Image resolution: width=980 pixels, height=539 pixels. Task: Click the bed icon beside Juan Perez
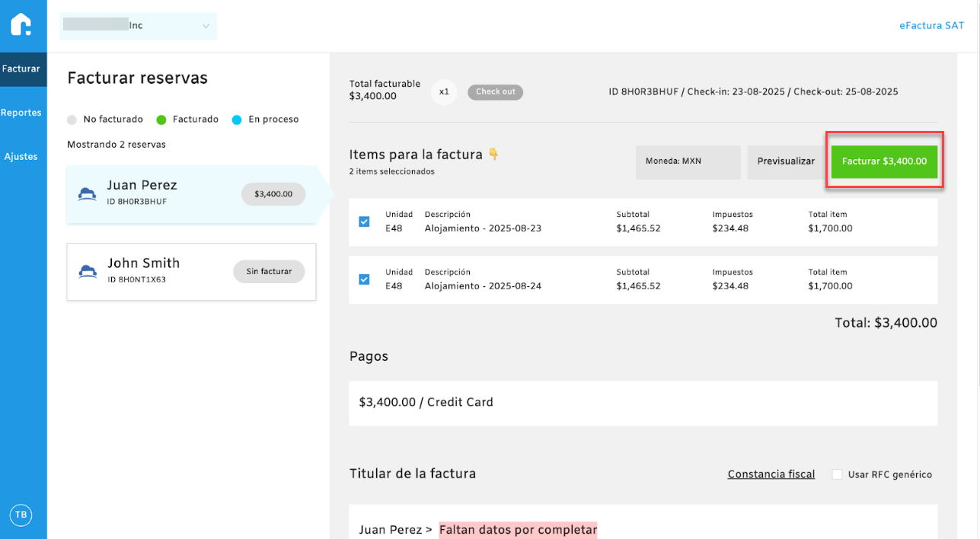88,194
